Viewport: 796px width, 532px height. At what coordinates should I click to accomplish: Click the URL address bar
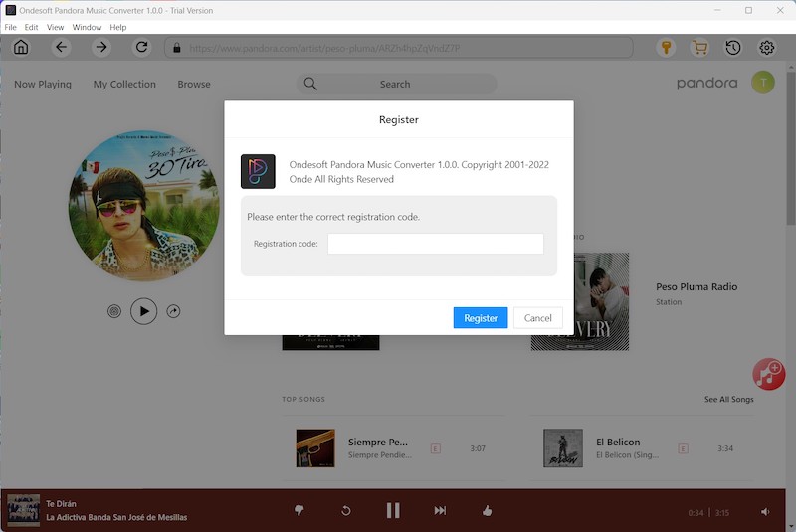pyautogui.click(x=399, y=48)
